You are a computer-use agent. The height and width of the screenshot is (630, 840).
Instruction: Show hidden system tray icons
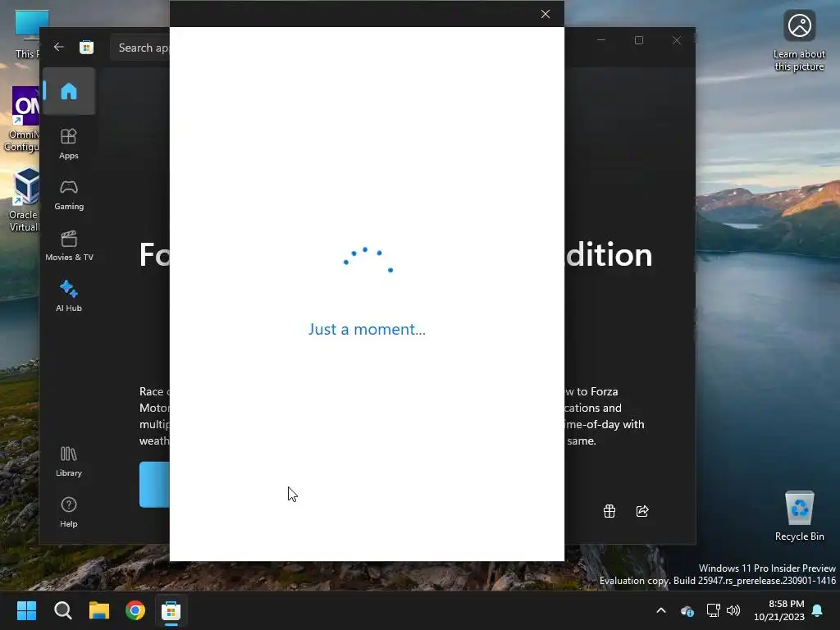[661, 610]
